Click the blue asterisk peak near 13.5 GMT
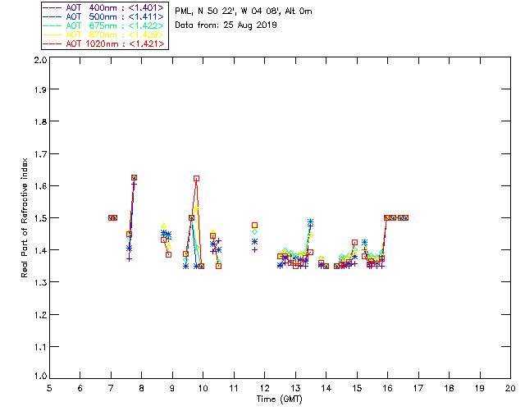The image size is (525, 420). click(310, 222)
